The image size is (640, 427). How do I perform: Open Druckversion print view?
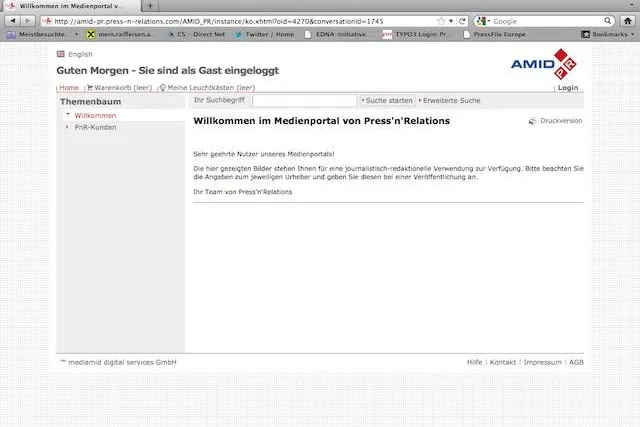(561, 121)
